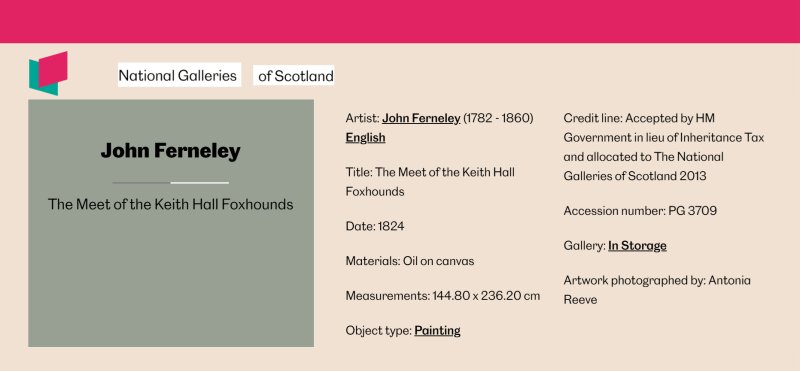Click the Measurements 144.80 x 236.20 cm text

point(443,296)
